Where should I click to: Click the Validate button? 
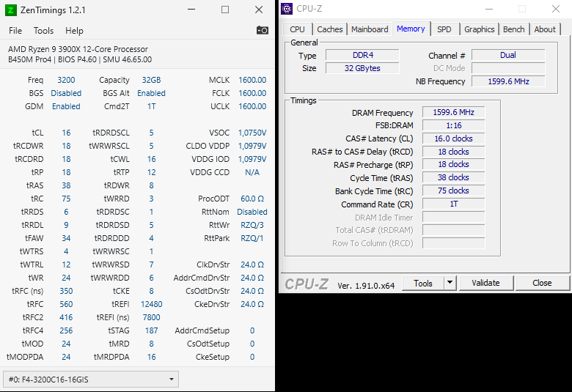pos(485,283)
